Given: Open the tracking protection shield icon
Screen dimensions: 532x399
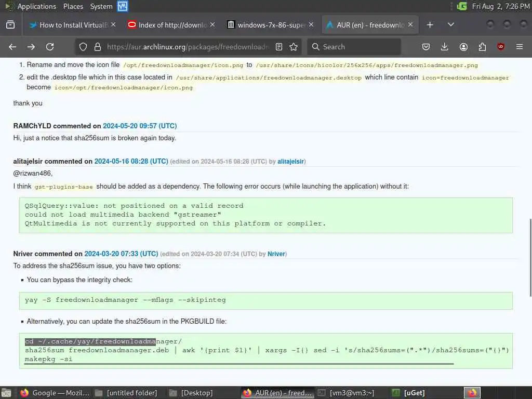Looking at the screenshot, I should point(83,47).
